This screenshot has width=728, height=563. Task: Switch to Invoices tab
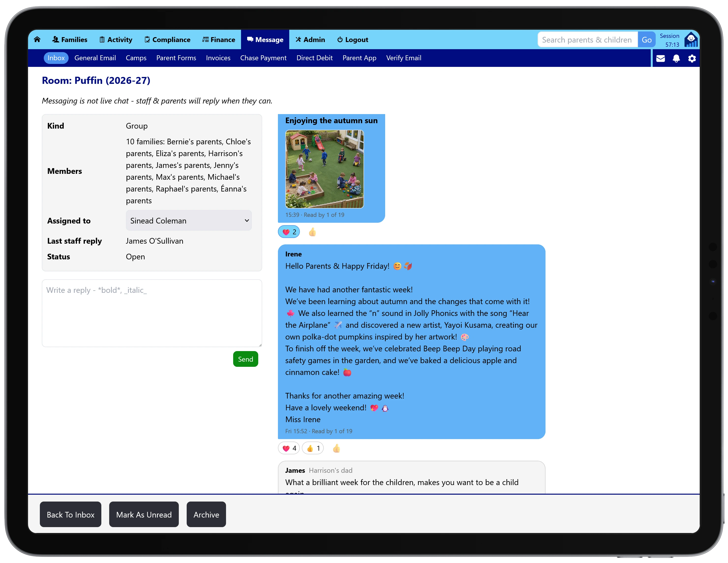coord(218,58)
